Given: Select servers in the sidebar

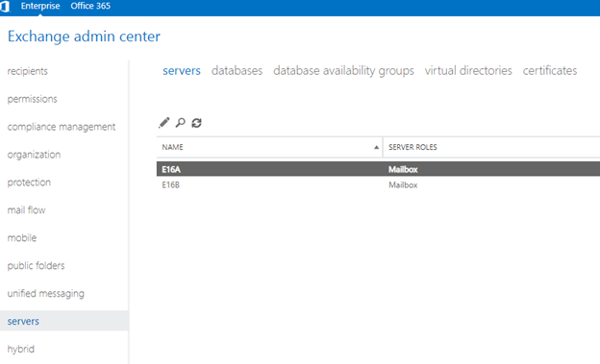Looking at the screenshot, I should 63,321.
